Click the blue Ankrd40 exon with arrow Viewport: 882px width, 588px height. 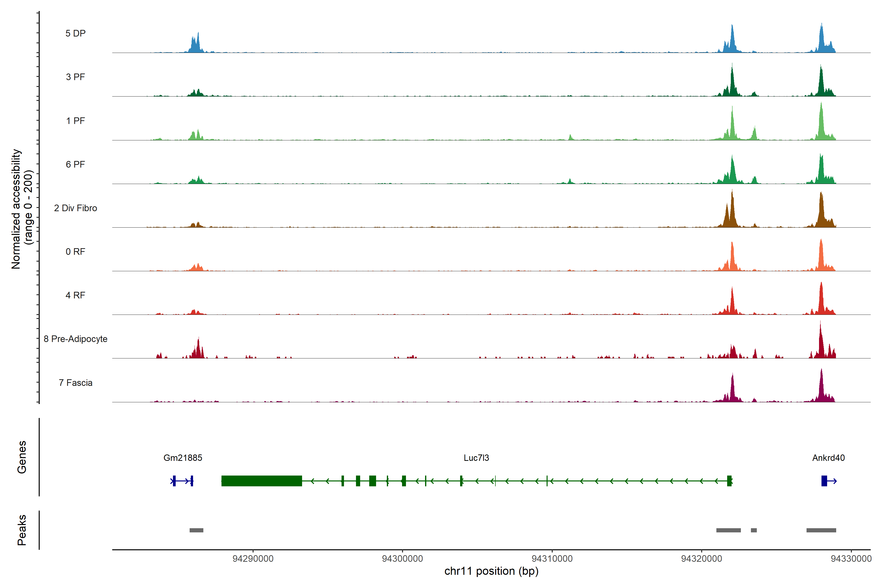(x=824, y=481)
